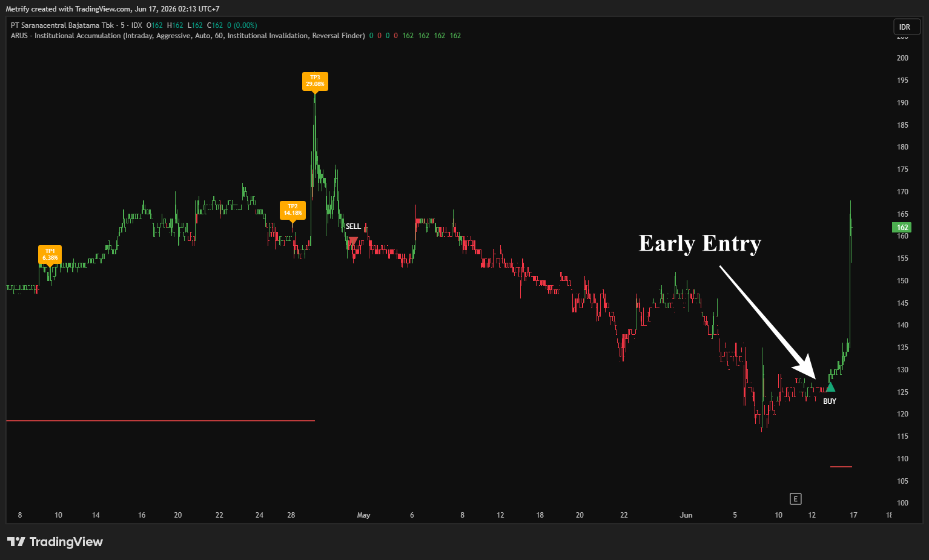Image resolution: width=929 pixels, height=560 pixels.
Task: Click the TP2 14.18% take-profit label
Action: click(x=293, y=210)
